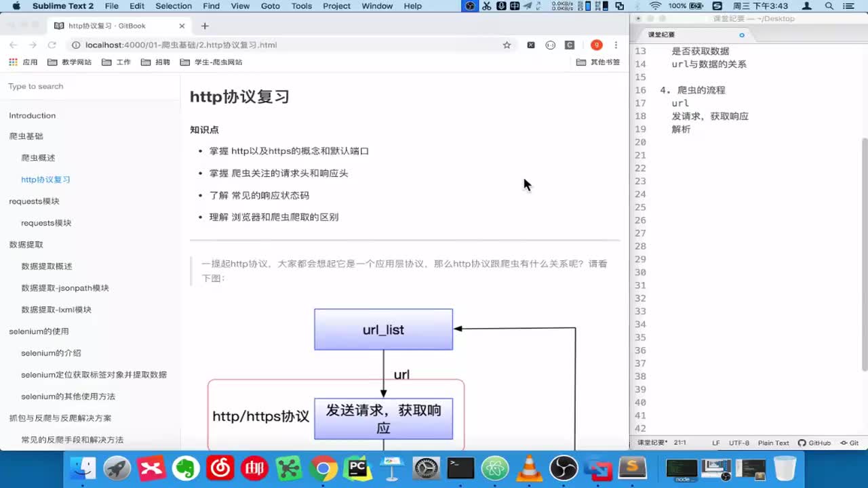Open Notification Center icon in menu bar
Viewport: 868px width, 488px height.
pos(849,6)
